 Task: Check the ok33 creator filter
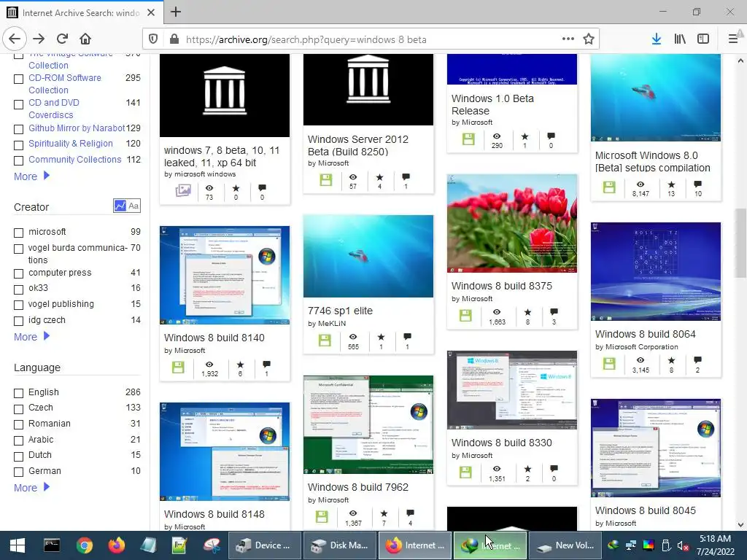click(x=18, y=289)
